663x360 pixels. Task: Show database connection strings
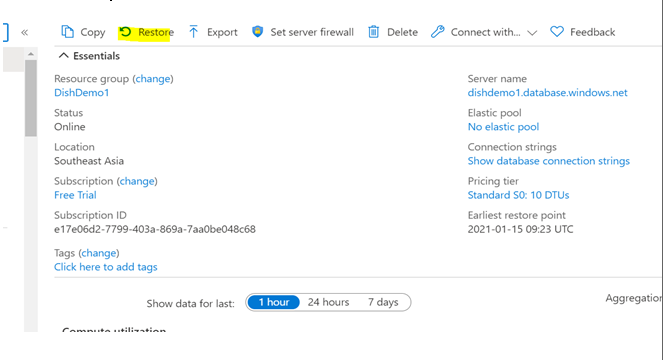point(549,161)
